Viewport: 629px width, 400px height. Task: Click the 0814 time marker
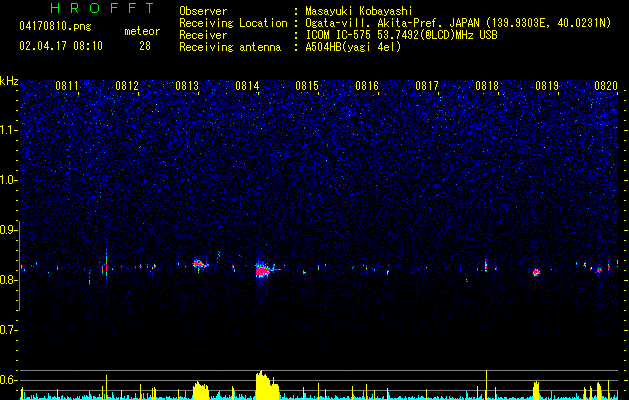247,85
